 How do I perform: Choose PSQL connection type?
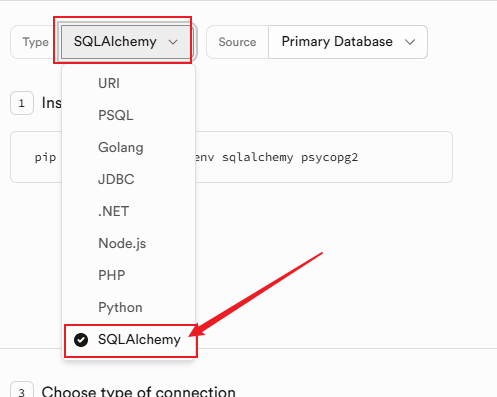pyautogui.click(x=129, y=115)
